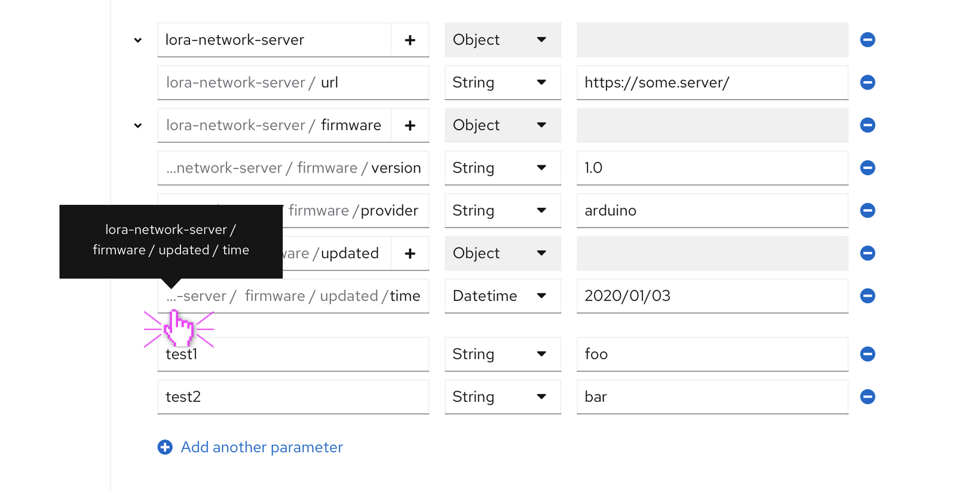Image resolution: width=980 pixels, height=492 pixels.
Task: Remove the firmware version row
Action: [868, 168]
